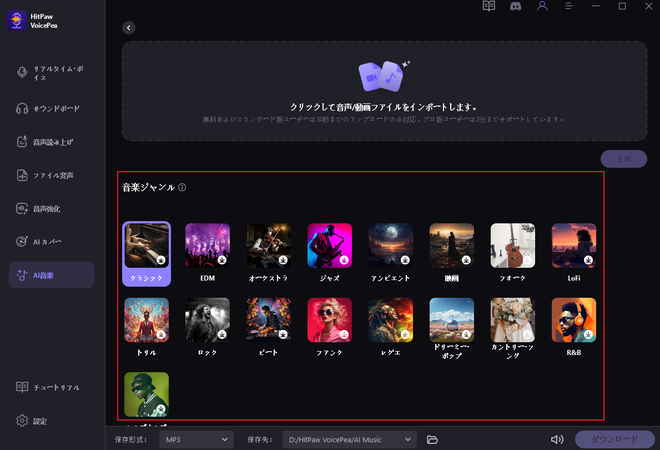Open ファイル変声 in sidebar
The height and width of the screenshot is (450, 660).
[x=51, y=175]
